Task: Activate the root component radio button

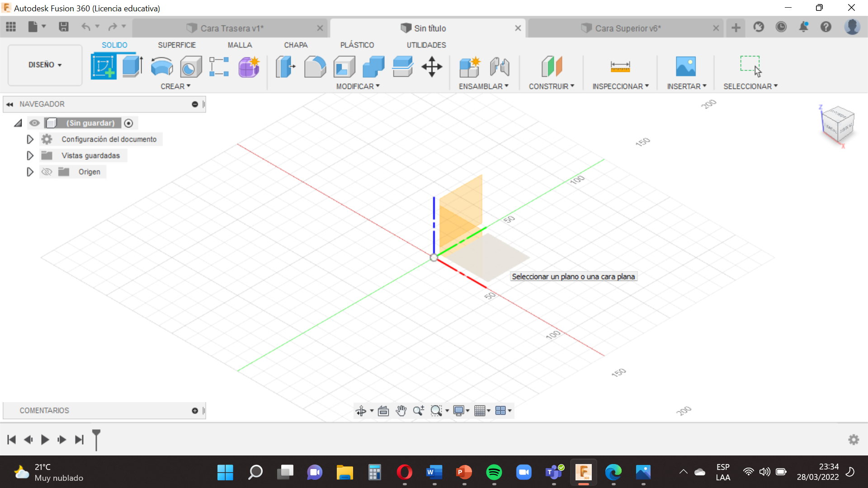Action: coord(128,123)
